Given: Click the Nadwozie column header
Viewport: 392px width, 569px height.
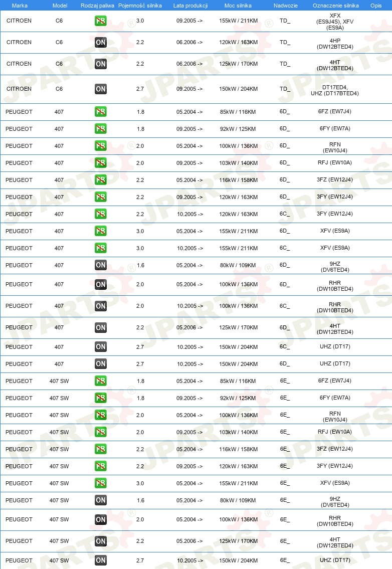Looking at the screenshot, I should [286, 6].
